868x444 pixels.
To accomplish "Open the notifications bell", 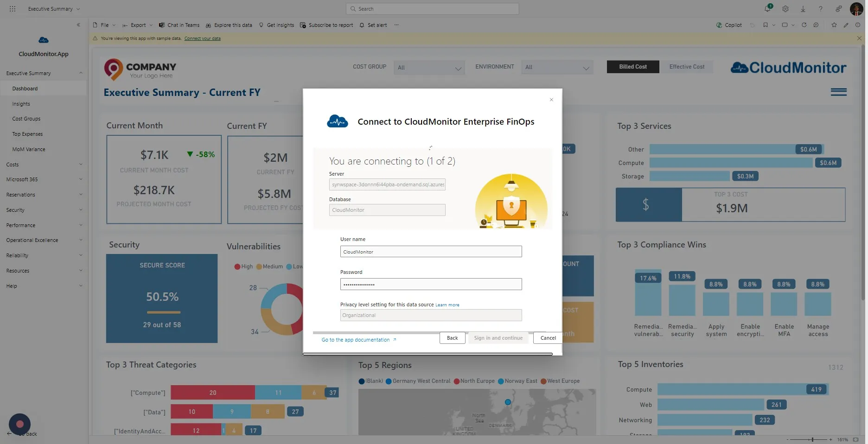I will pos(767,9).
